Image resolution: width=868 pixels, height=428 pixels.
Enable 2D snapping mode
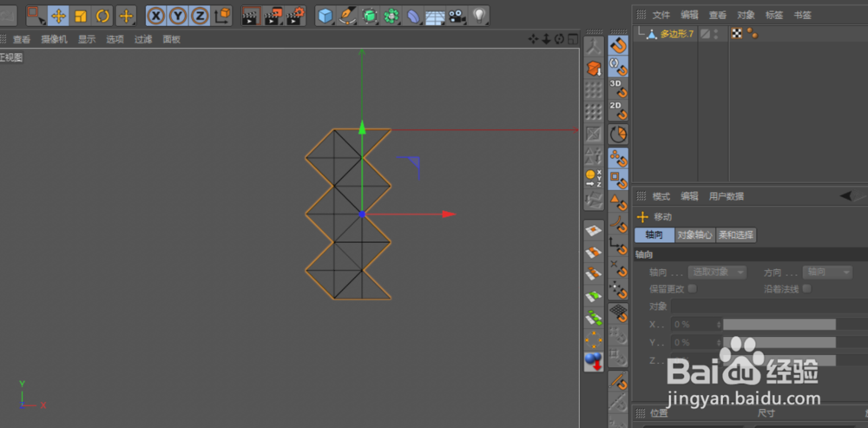click(x=618, y=111)
